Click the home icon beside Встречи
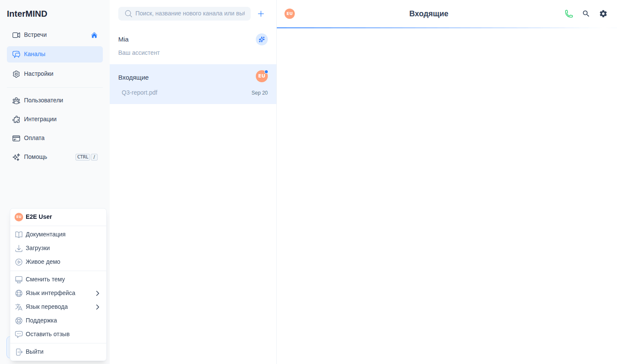Screen dimensions: 617x364 (94, 35)
